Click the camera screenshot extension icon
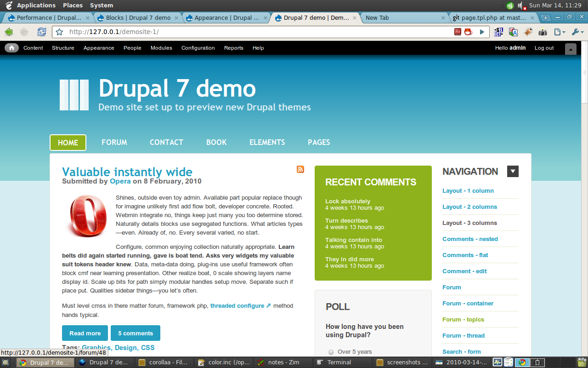The height and width of the screenshot is (368, 588). coord(543,32)
